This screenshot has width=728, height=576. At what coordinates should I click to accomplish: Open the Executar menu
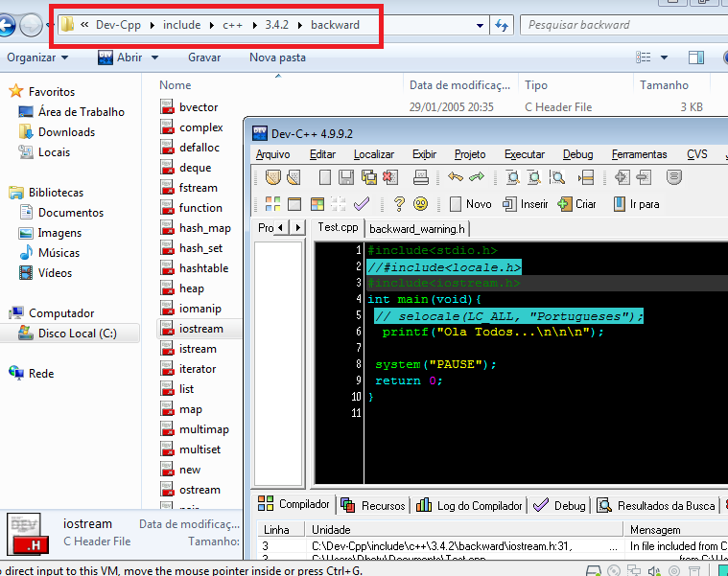[524, 154]
